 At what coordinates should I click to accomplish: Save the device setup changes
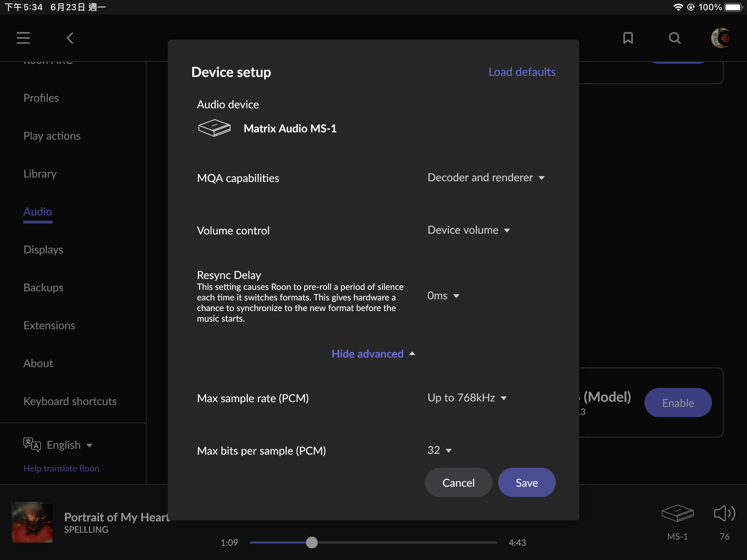tap(527, 482)
